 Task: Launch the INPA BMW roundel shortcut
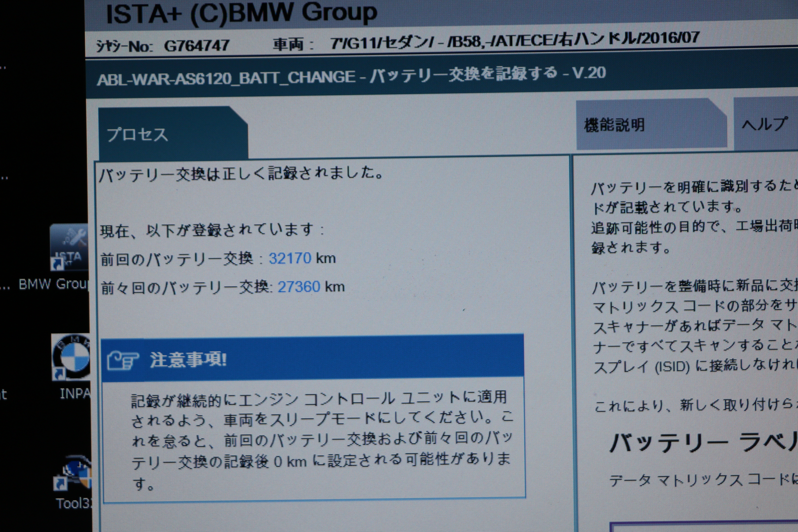tap(71, 357)
